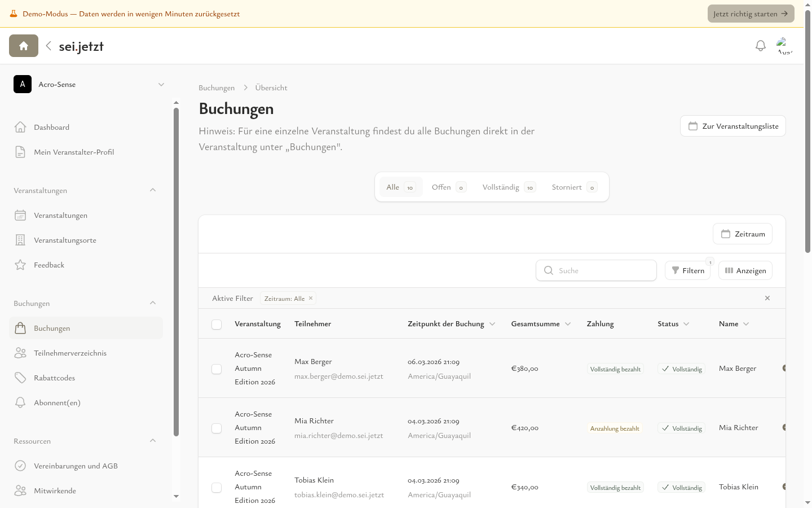Open Rabattcodes tag icon in sidebar
812x508 pixels.
20,378
